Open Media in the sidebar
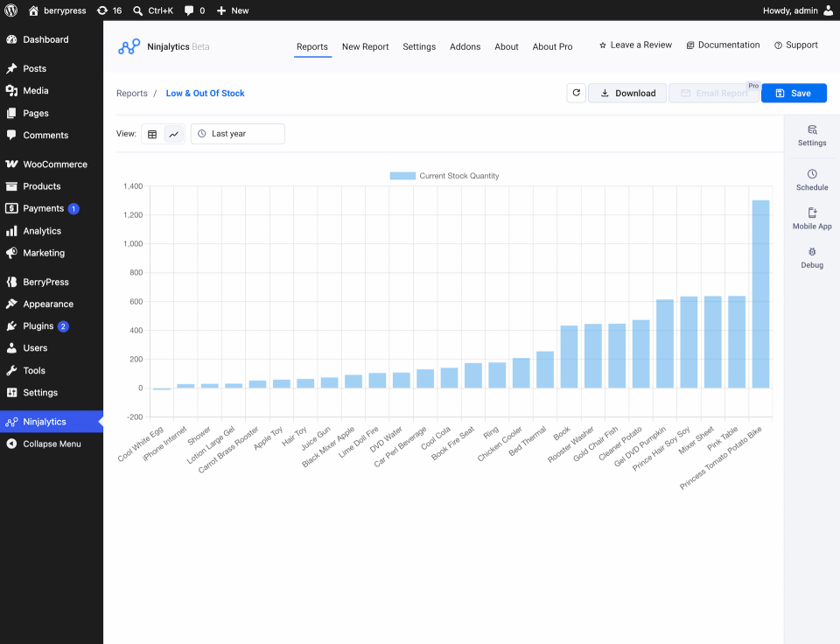Screen dimensions: 840x644 click(52, 90)
